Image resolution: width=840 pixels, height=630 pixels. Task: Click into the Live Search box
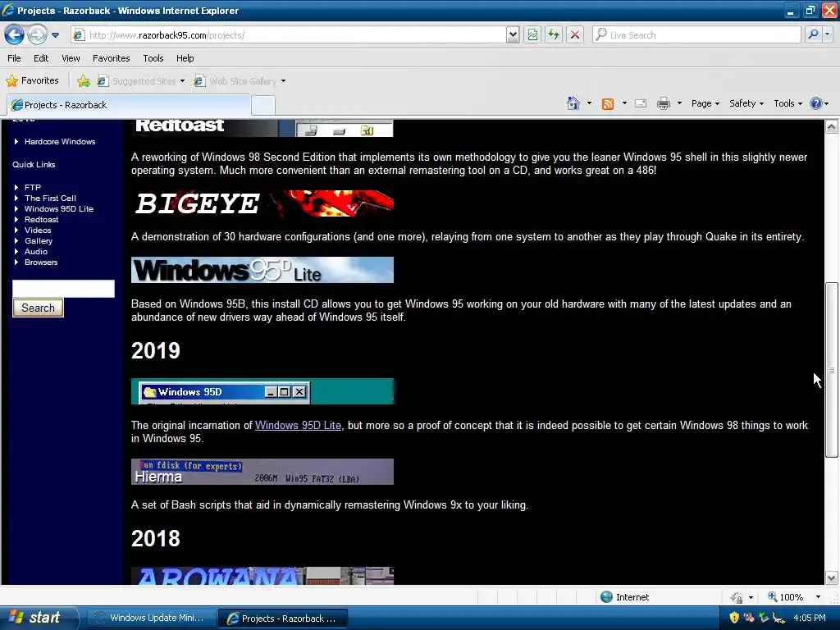[696, 34]
